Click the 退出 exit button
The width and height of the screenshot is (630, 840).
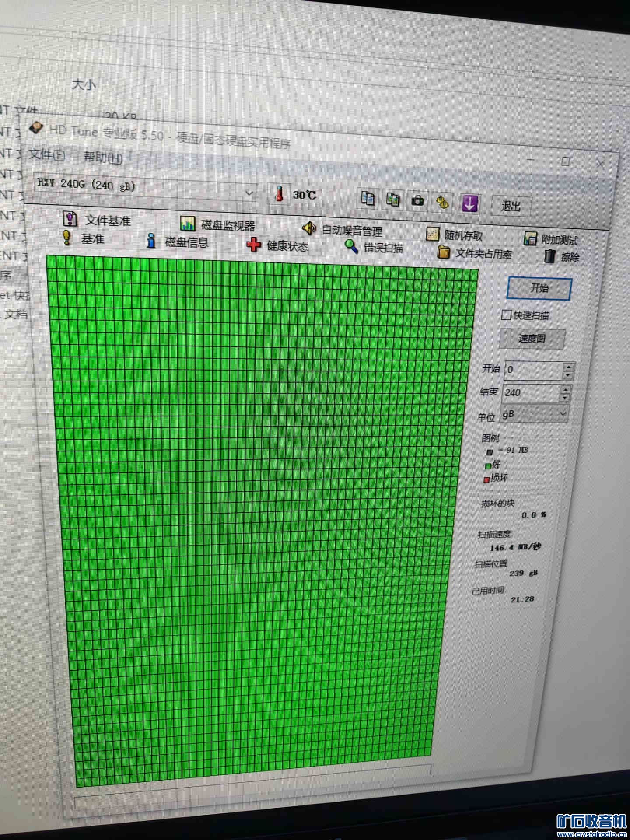click(511, 206)
